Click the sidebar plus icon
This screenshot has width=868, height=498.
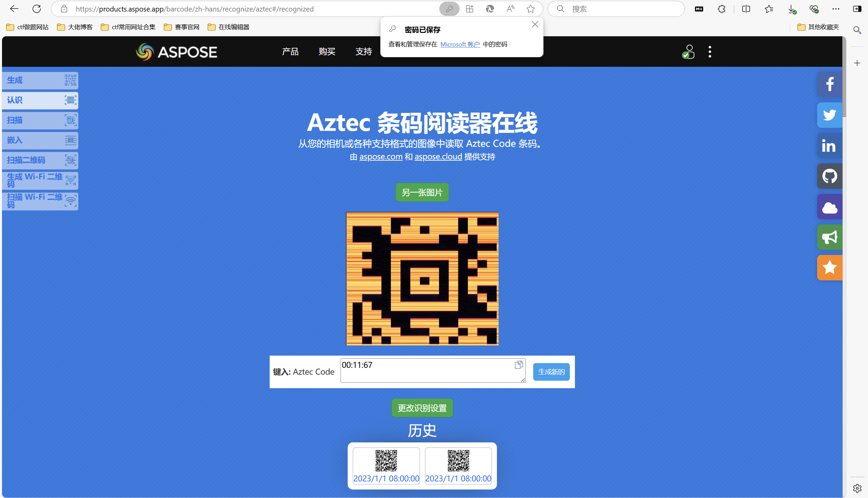[857, 63]
